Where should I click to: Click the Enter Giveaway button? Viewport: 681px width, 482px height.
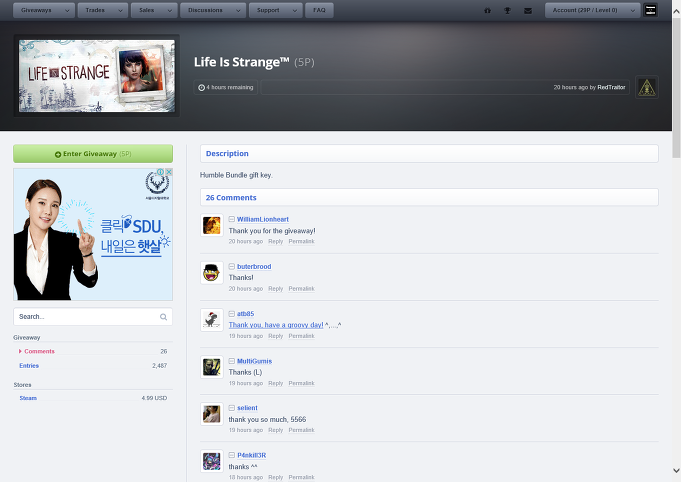[93, 154]
